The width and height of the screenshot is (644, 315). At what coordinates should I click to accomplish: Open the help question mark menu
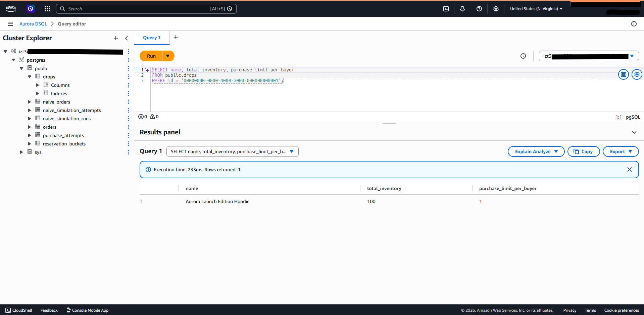click(479, 9)
